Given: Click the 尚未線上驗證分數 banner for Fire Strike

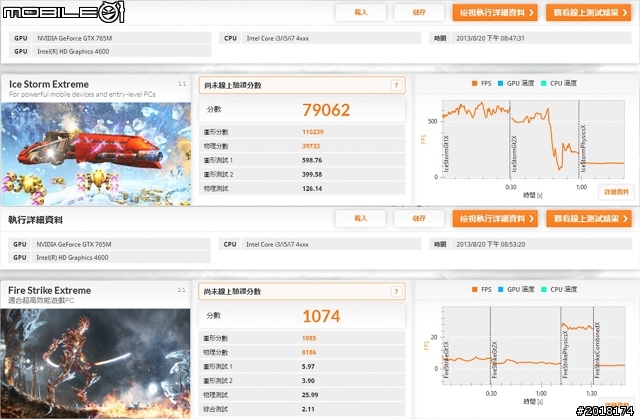Looking at the screenshot, I should pos(302,291).
